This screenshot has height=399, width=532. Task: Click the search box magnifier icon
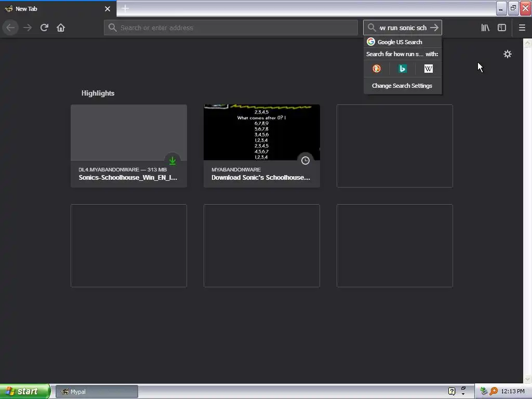(372, 28)
